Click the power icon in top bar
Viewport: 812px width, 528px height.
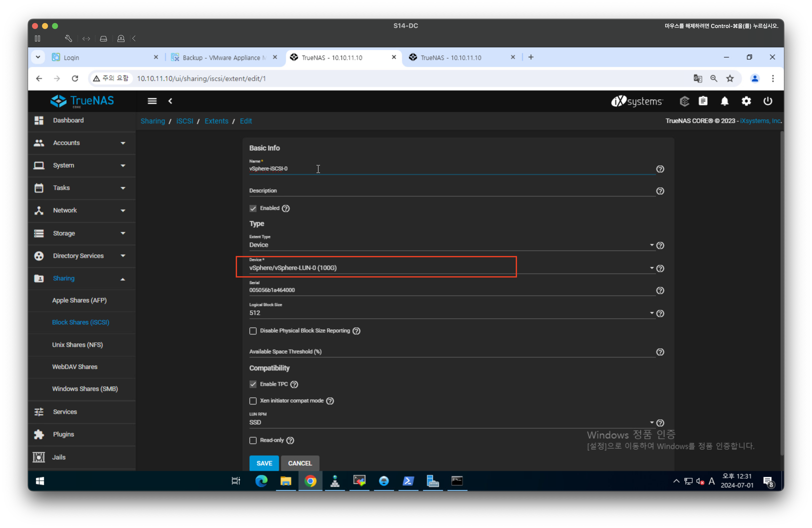click(768, 101)
